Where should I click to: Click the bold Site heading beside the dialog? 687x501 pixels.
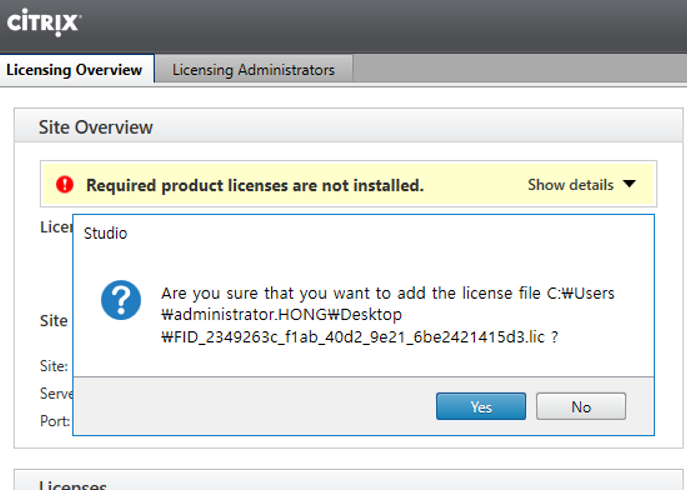point(53,320)
